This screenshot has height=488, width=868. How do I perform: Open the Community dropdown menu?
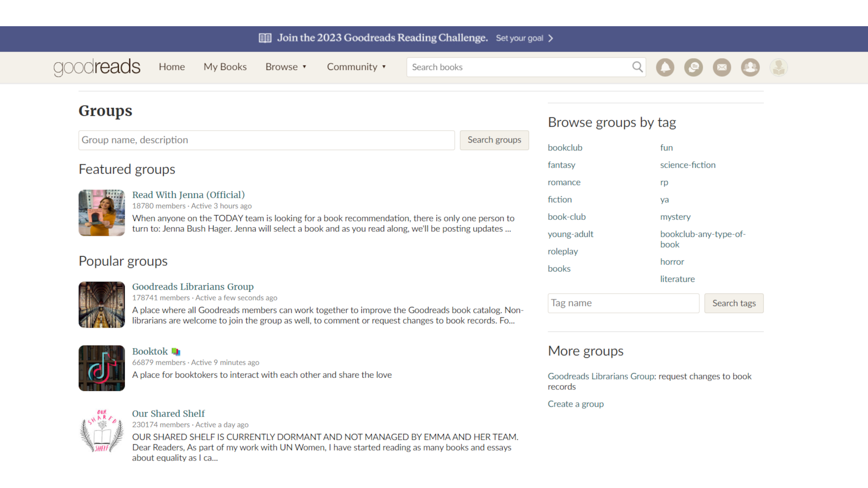click(356, 67)
